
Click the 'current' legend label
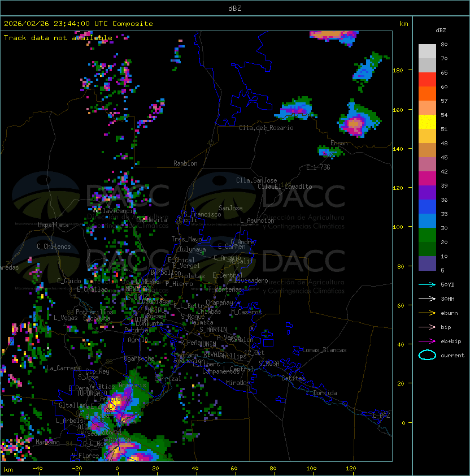coord(452,356)
